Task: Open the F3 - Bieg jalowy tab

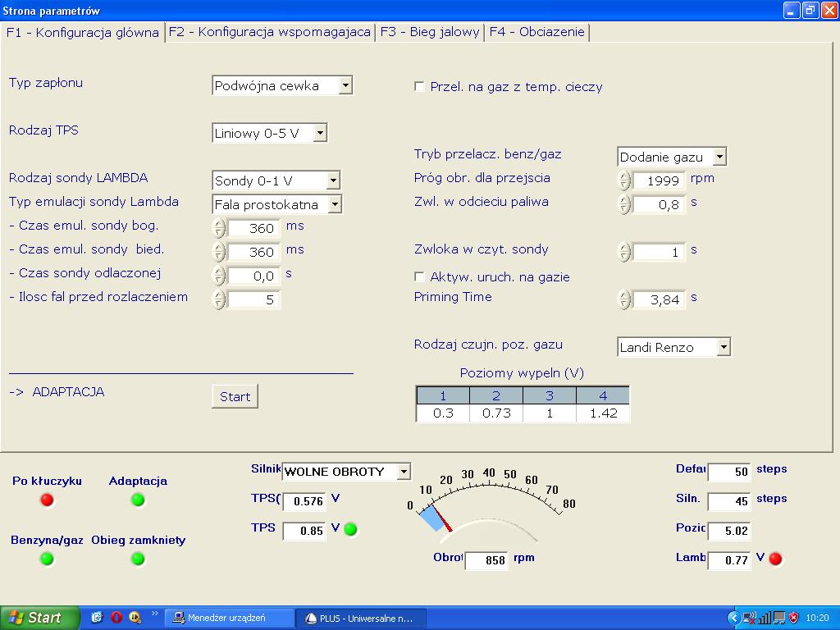Action: [x=430, y=32]
